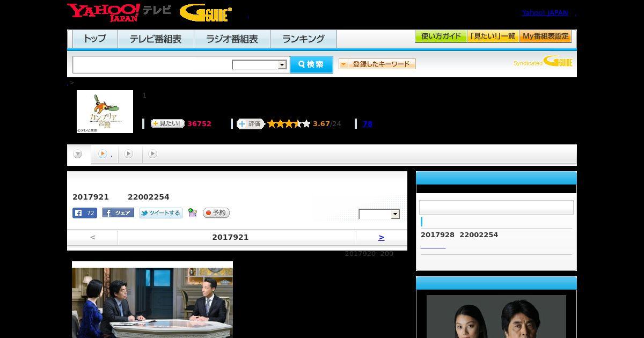This screenshot has height=338, width=644.
Task: Go to next date with > arrow
Action: point(382,237)
